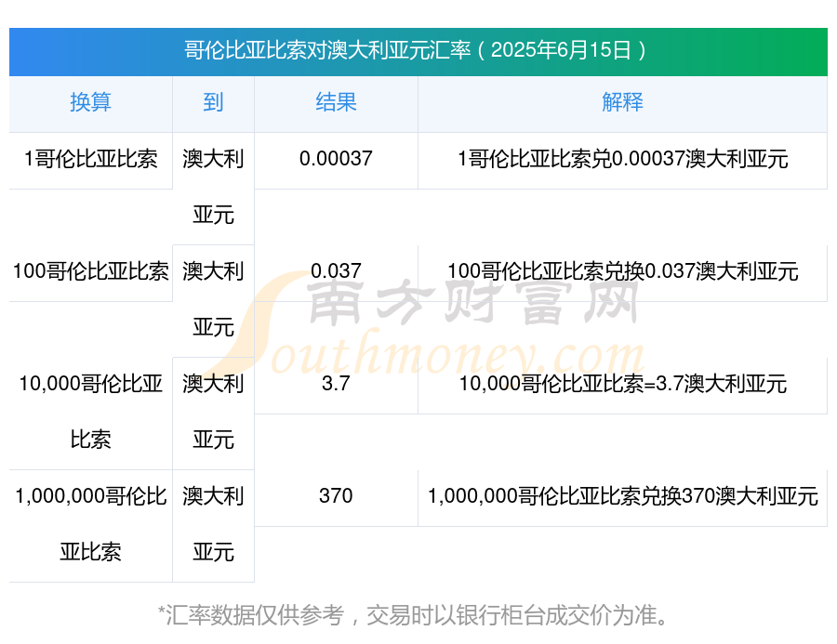Image resolution: width=837 pixels, height=644 pixels.
Task: Click the 解释 column header
Action: click(x=622, y=102)
